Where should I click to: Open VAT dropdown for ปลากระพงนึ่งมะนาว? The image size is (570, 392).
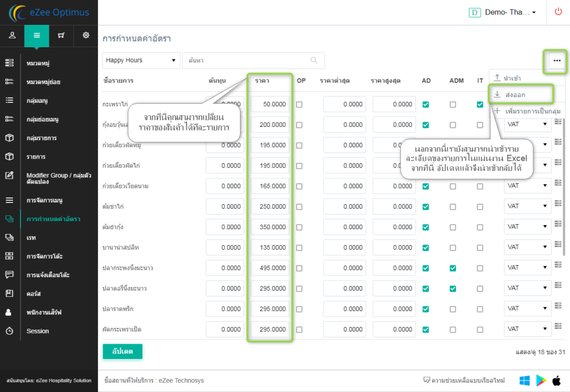[x=527, y=267]
